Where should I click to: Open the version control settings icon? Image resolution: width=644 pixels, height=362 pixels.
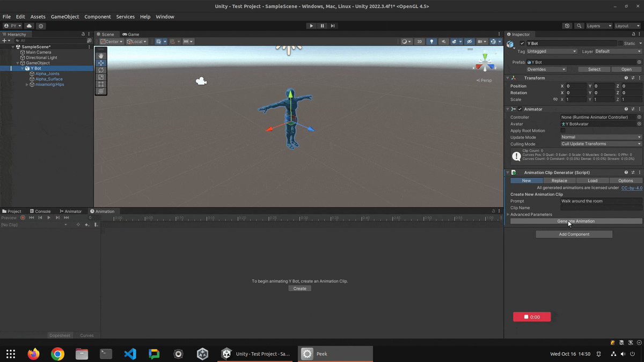click(x=41, y=26)
